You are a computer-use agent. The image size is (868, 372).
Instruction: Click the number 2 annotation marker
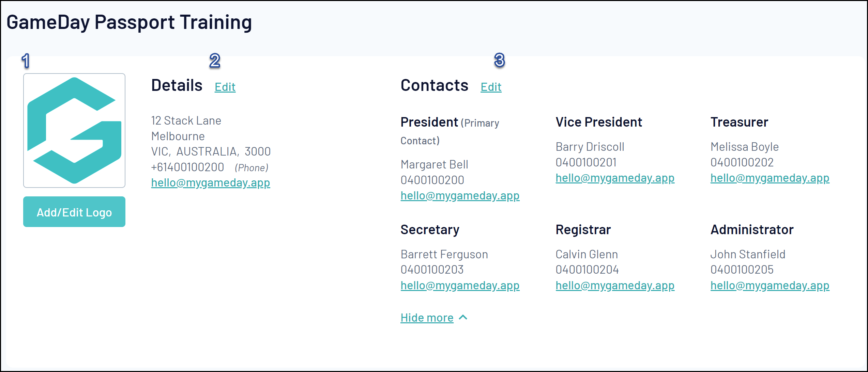tap(215, 61)
